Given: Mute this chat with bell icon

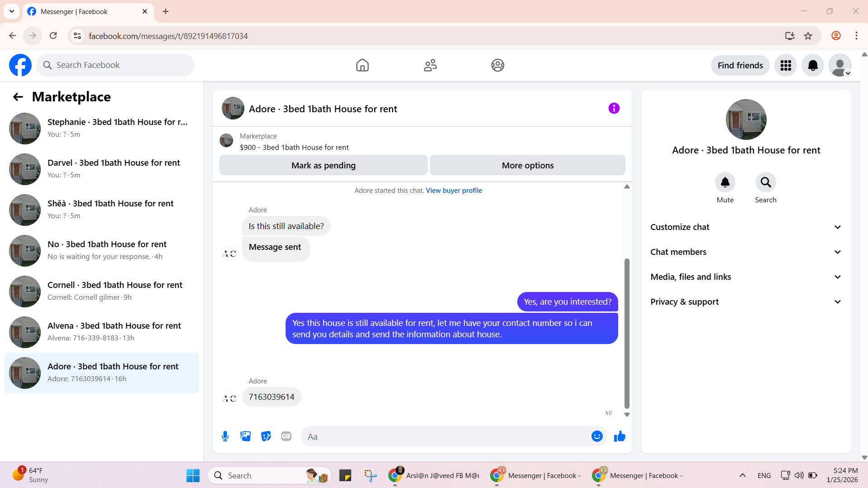Looking at the screenshot, I should click(x=725, y=182).
